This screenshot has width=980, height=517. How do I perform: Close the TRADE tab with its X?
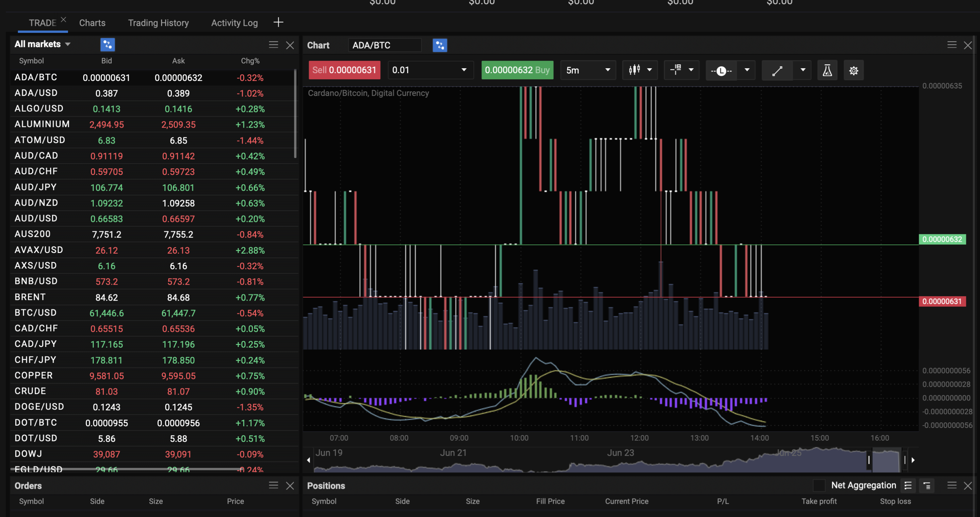click(x=63, y=19)
